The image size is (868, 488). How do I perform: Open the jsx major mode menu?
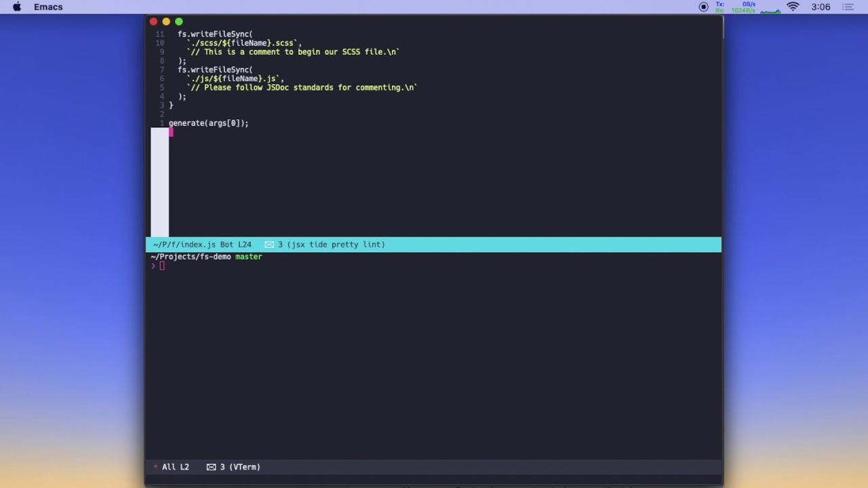[x=298, y=245]
